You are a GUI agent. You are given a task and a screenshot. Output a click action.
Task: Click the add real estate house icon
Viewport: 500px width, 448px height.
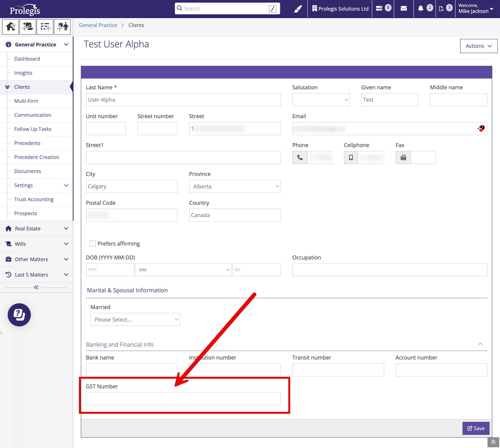(11, 27)
